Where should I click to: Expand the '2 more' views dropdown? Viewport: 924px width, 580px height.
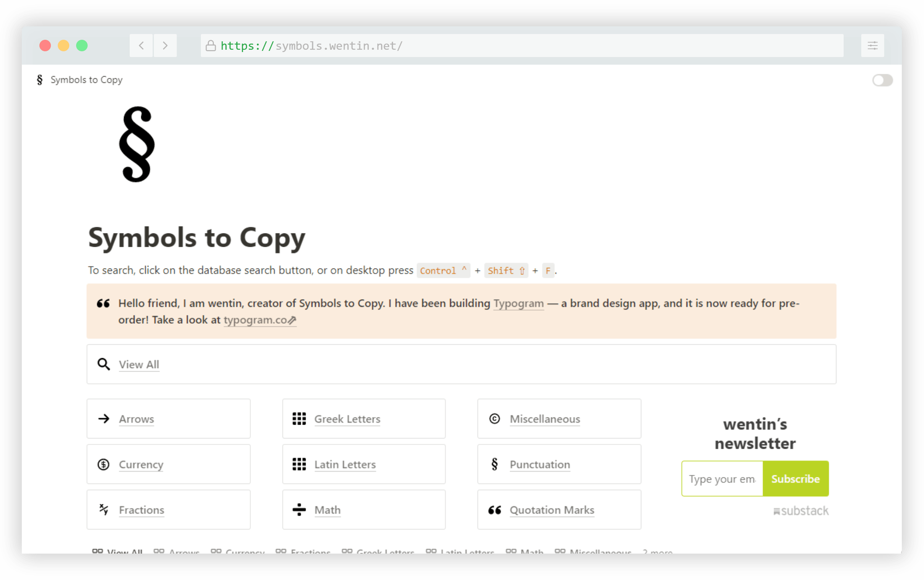click(657, 551)
